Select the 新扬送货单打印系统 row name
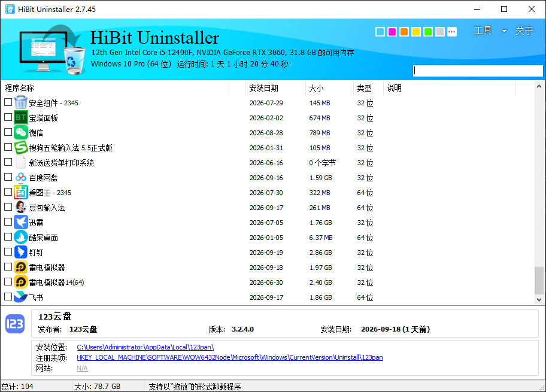 click(x=61, y=163)
